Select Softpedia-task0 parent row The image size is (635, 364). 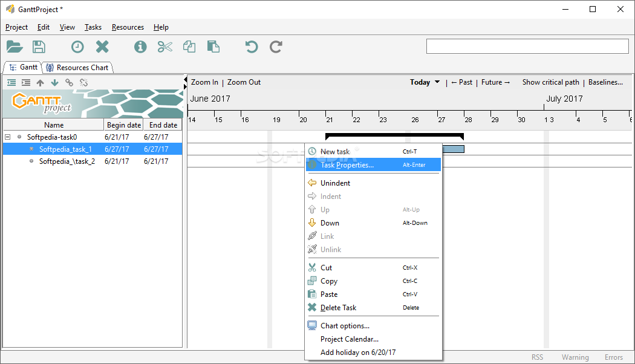pos(93,137)
